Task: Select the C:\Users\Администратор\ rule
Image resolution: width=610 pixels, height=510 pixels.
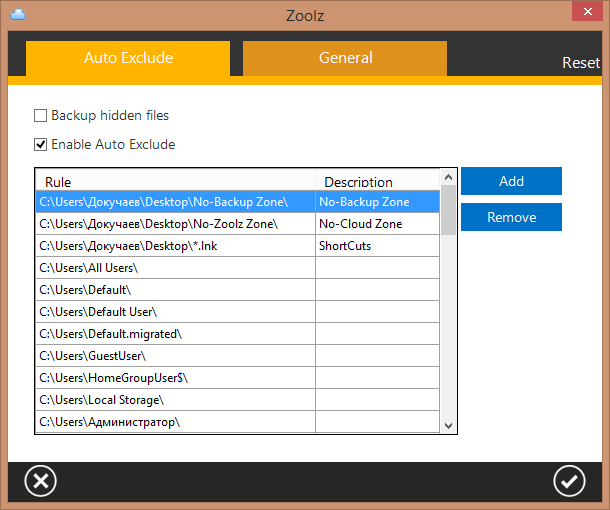Action: (x=175, y=422)
